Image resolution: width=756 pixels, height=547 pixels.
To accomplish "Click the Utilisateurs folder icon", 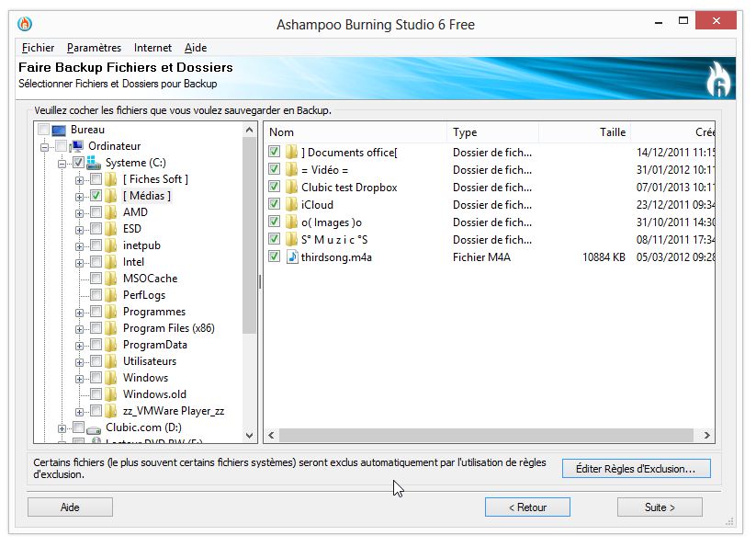I will [x=111, y=361].
